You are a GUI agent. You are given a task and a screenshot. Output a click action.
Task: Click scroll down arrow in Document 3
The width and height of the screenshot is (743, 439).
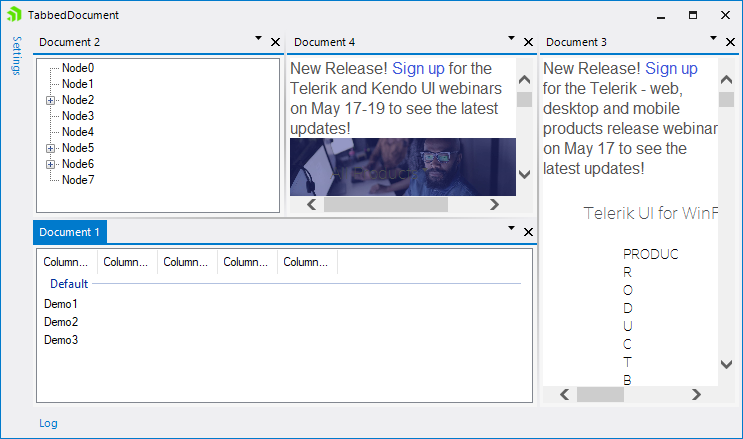(726, 364)
